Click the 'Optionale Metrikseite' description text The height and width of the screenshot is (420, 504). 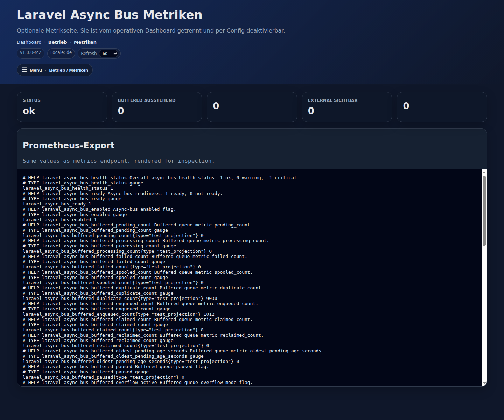(x=151, y=30)
